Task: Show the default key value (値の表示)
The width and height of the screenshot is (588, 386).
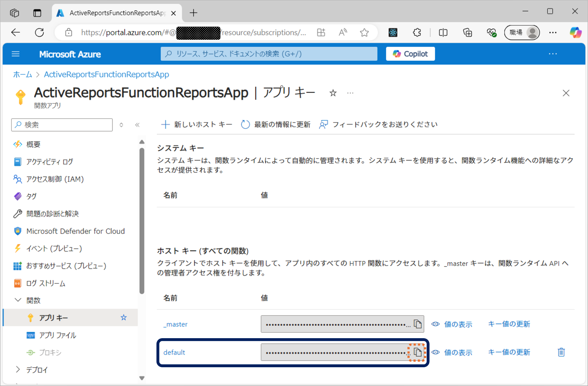Action: point(452,352)
